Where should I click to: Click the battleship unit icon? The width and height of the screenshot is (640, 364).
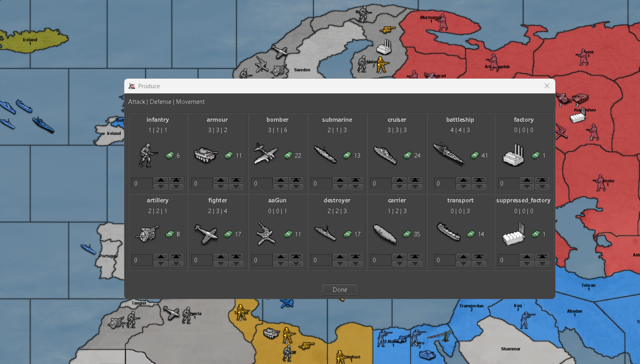click(449, 154)
